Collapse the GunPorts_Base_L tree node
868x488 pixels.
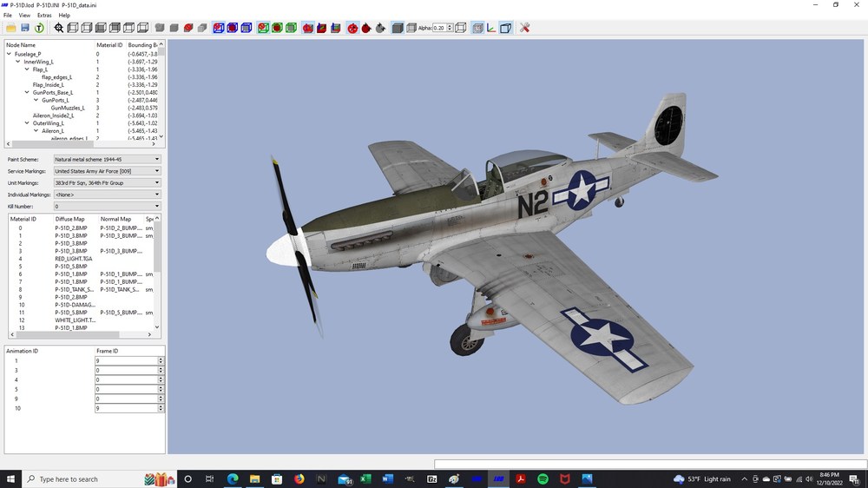coord(27,93)
